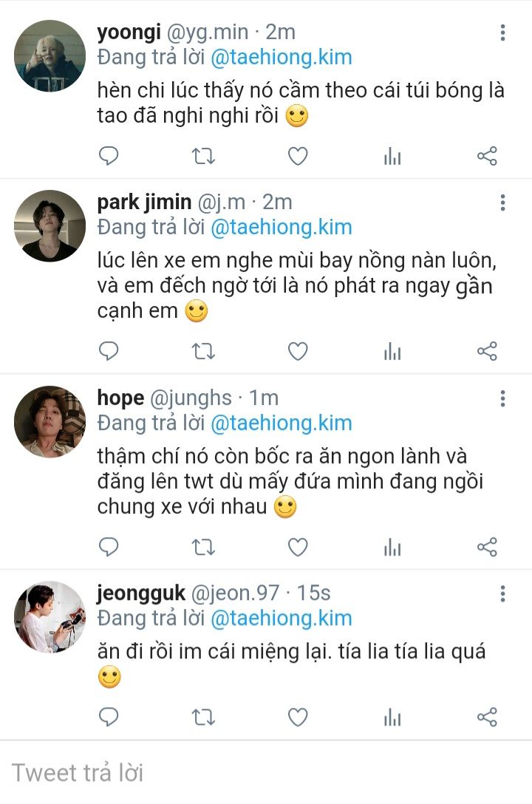The width and height of the screenshot is (532, 804).
Task: Open more options on jeongguk's tweet
Action: pos(502,593)
